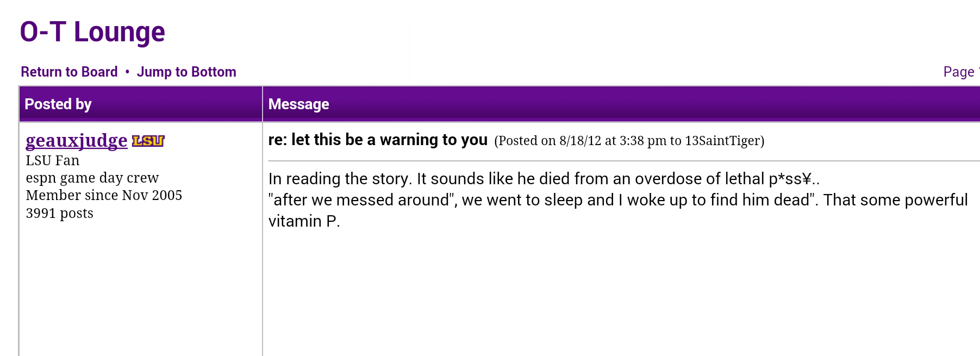
Task: Select the Posted by column header
Action: (58, 104)
